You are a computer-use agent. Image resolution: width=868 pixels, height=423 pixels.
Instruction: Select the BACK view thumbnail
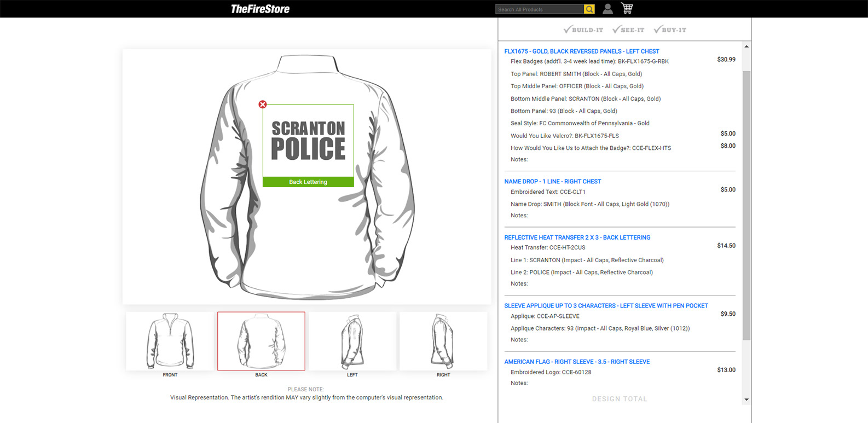(261, 341)
